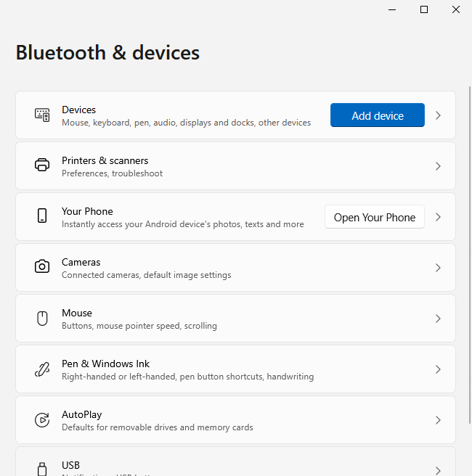
Task: Open the AutoPlay title text
Action: 82,414
